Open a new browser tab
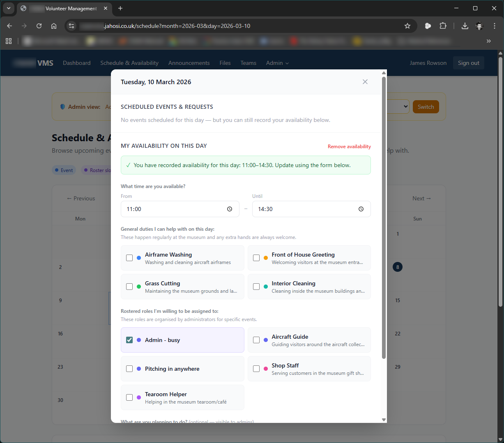The image size is (504, 443). tap(120, 8)
